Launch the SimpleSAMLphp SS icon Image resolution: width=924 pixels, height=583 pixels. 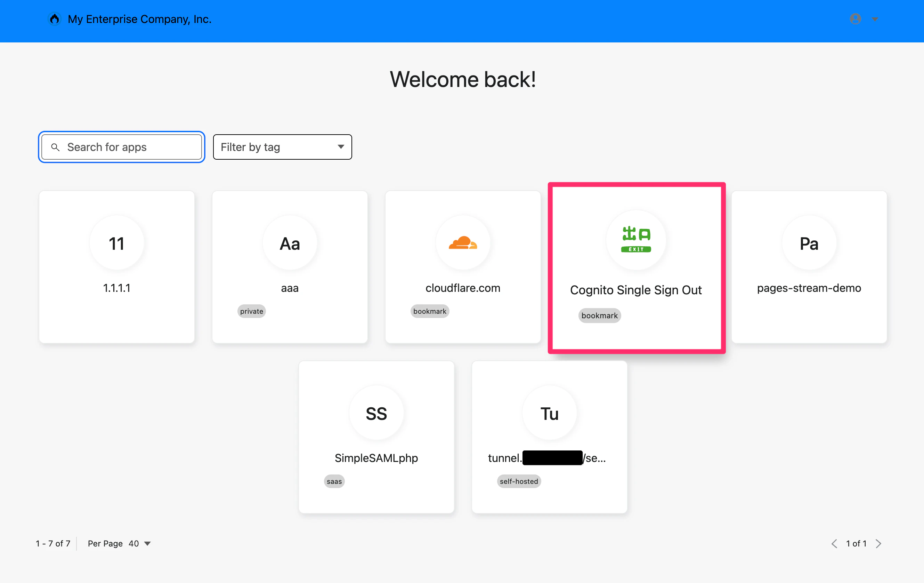376,413
